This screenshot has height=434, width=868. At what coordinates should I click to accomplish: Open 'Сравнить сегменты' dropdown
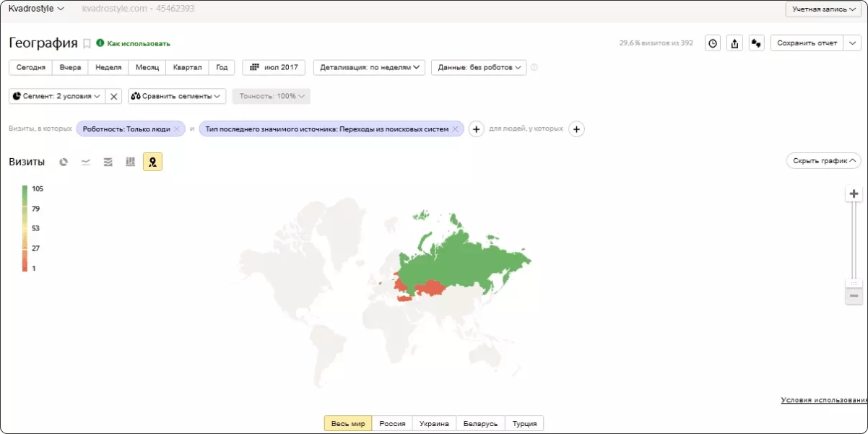pos(177,96)
